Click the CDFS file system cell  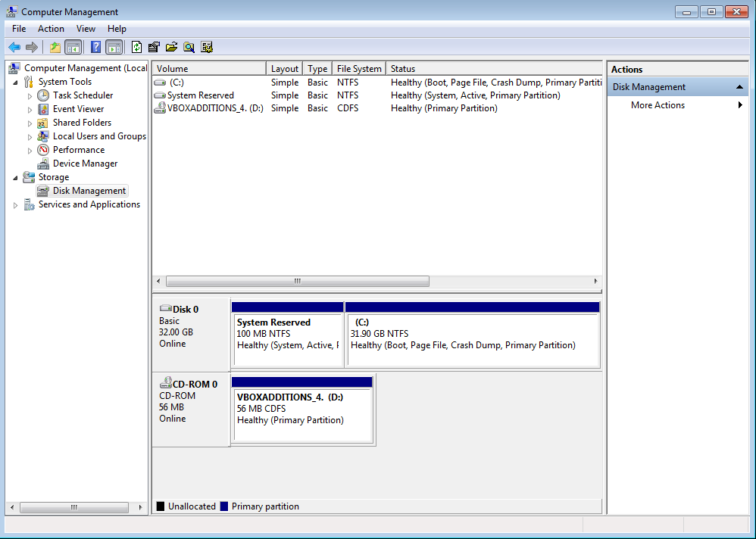(348, 108)
